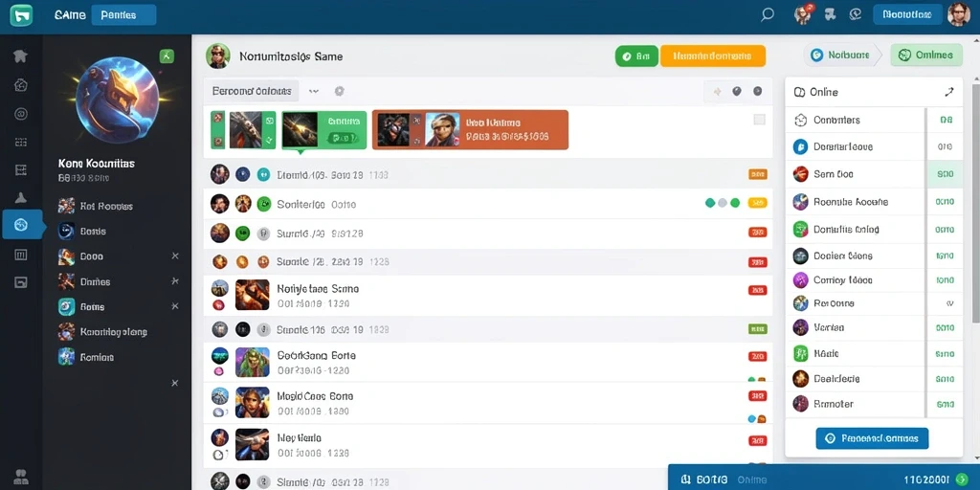Open the Noiboure selector in header
The width and height of the screenshot is (980, 490).
coord(842,55)
